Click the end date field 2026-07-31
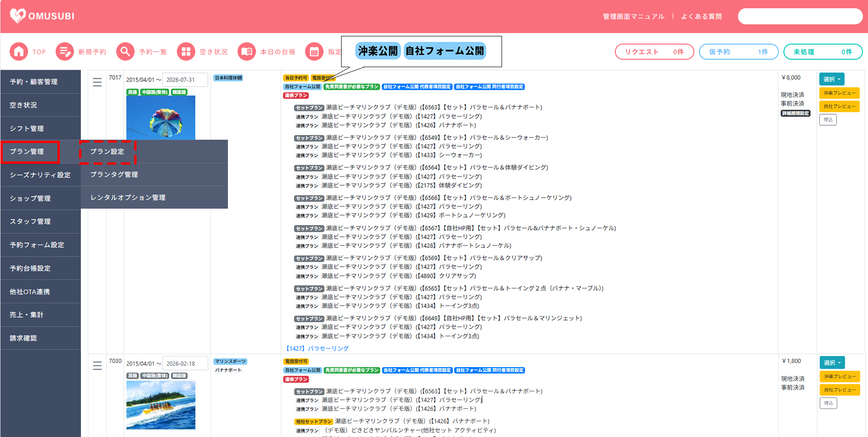This screenshot has height=437, width=868. point(185,80)
